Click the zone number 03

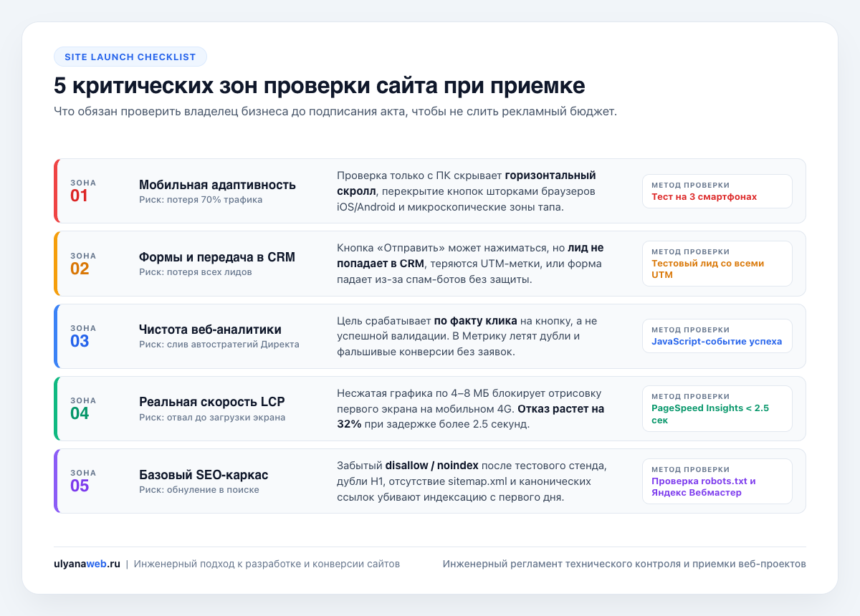(x=80, y=341)
